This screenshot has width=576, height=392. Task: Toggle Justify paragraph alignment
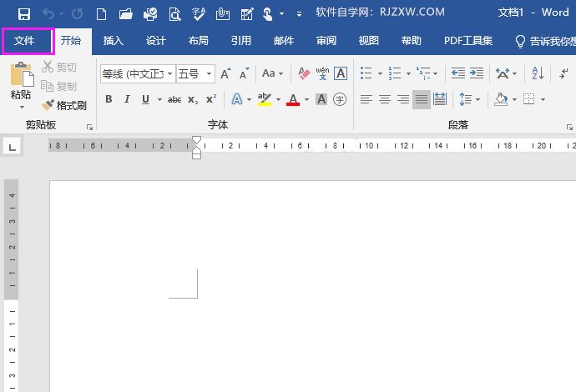(x=422, y=99)
